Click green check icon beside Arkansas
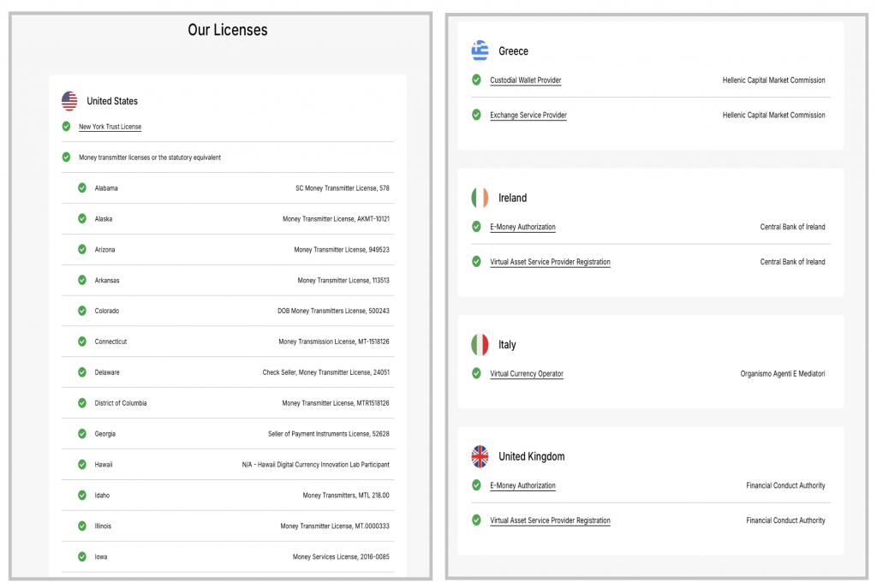 82,280
